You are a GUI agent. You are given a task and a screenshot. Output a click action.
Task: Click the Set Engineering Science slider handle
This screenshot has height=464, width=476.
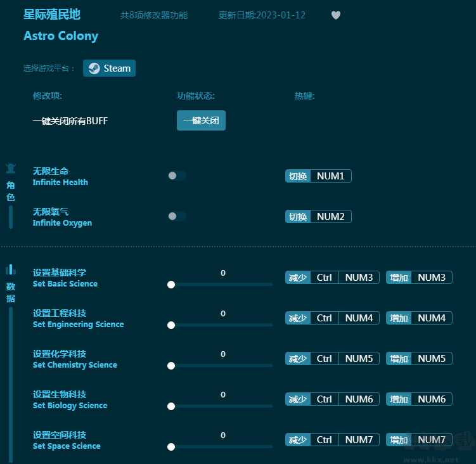point(171,325)
